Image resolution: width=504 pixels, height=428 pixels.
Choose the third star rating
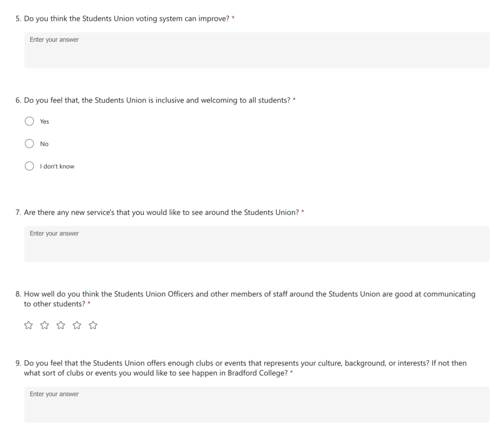click(x=61, y=325)
